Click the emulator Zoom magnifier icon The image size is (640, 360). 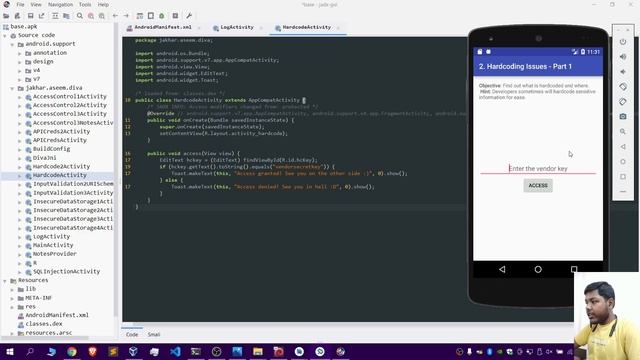[623, 131]
